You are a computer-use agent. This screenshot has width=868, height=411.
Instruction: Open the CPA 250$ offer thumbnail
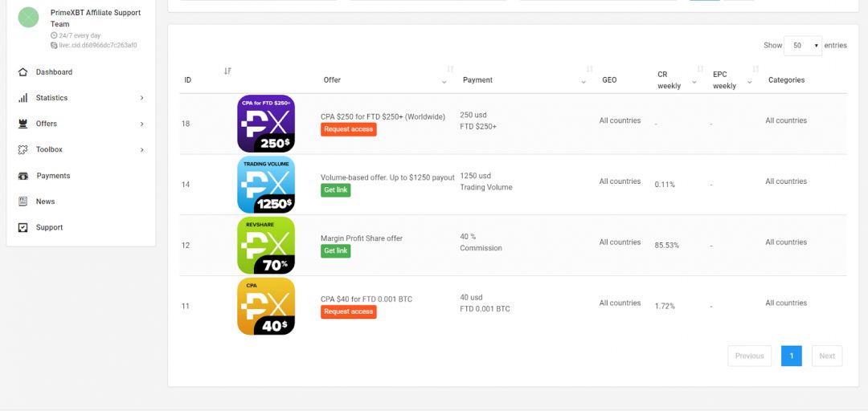pyautogui.click(x=266, y=124)
